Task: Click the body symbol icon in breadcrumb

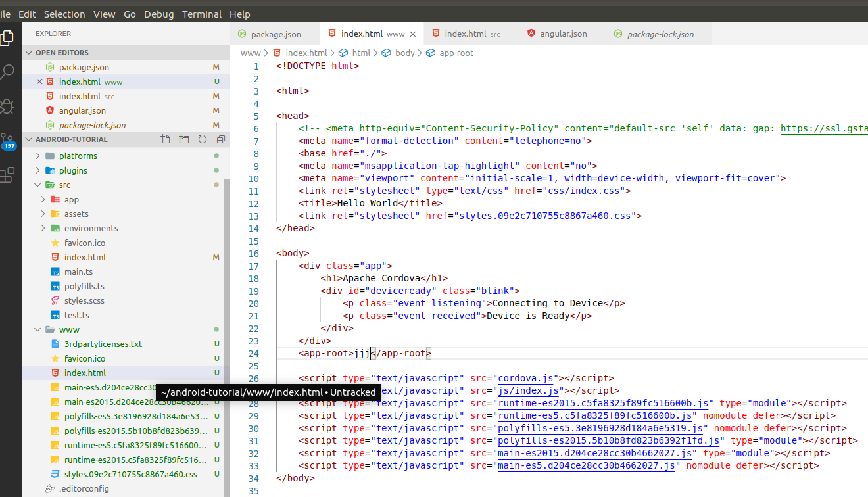Action: click(387, 53)
